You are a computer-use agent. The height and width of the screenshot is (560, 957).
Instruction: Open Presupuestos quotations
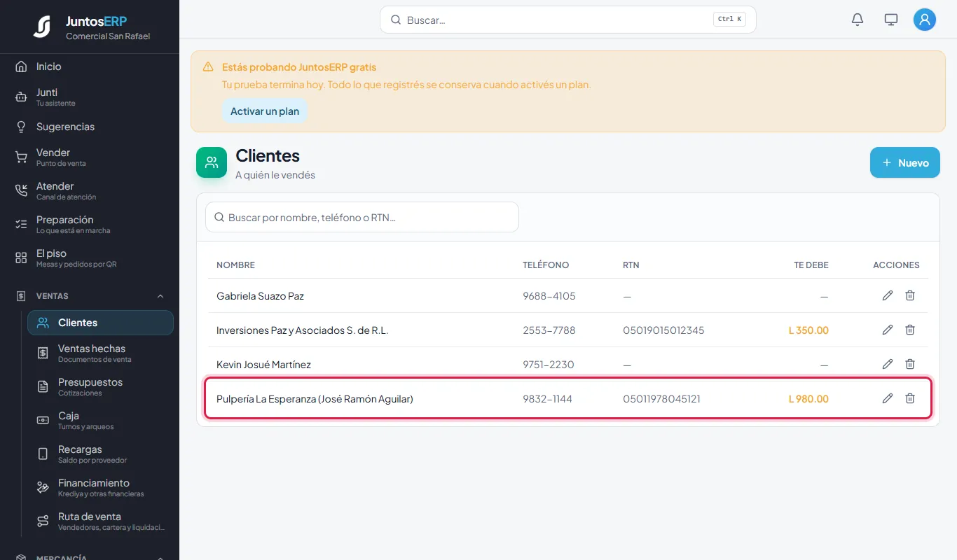100,387
